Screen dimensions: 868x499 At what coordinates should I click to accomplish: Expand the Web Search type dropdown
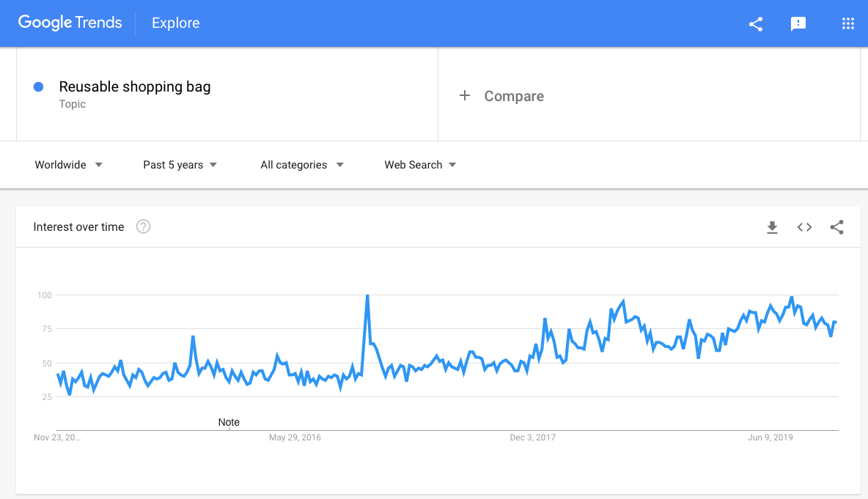coord(420,165)
